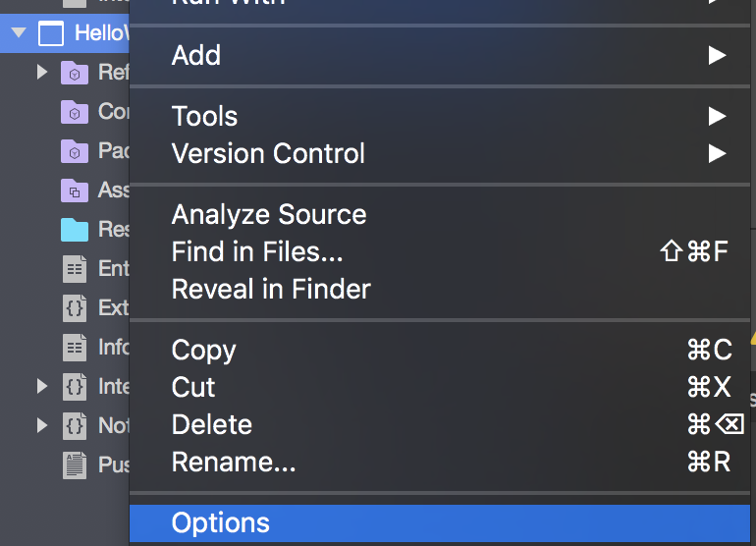Expand the "Inte" item disclosure triangle

coord(41,386)
